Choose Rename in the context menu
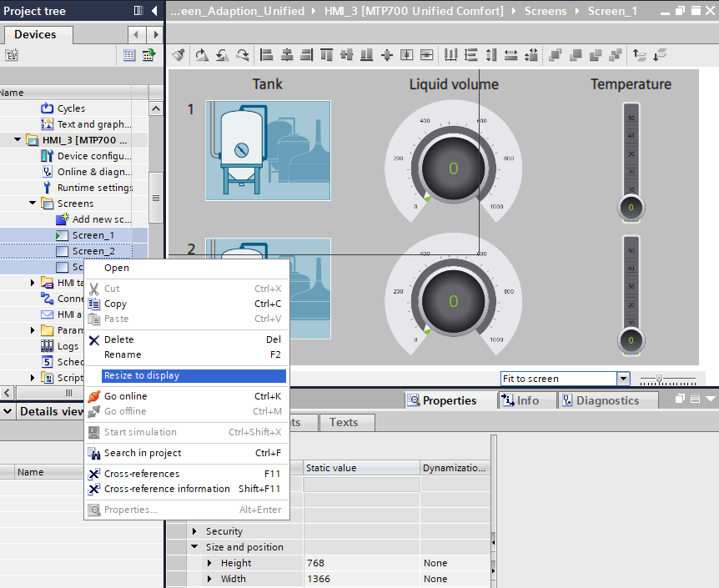Image resolution: width=719 pixels, height=588 pixels. (123, 354)
